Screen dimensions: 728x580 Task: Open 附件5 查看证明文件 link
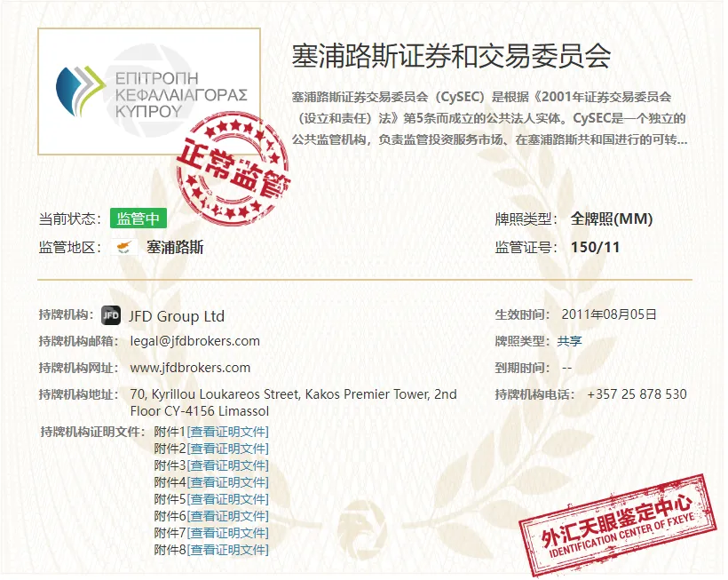pyautogui.click(x=228, y=499)
